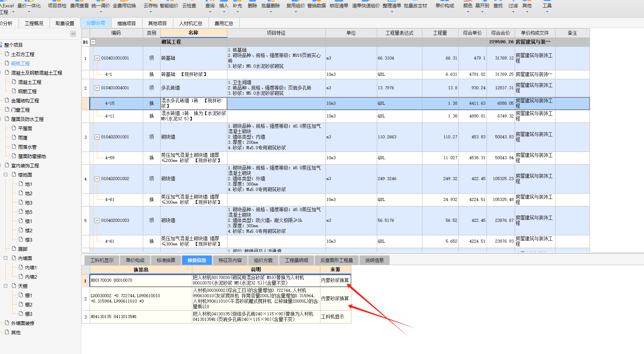Image resolution: width=644 pixels, height=354 pixels.
Task: Open 批量删除 dropdown arrow
Action: (271, 12)
